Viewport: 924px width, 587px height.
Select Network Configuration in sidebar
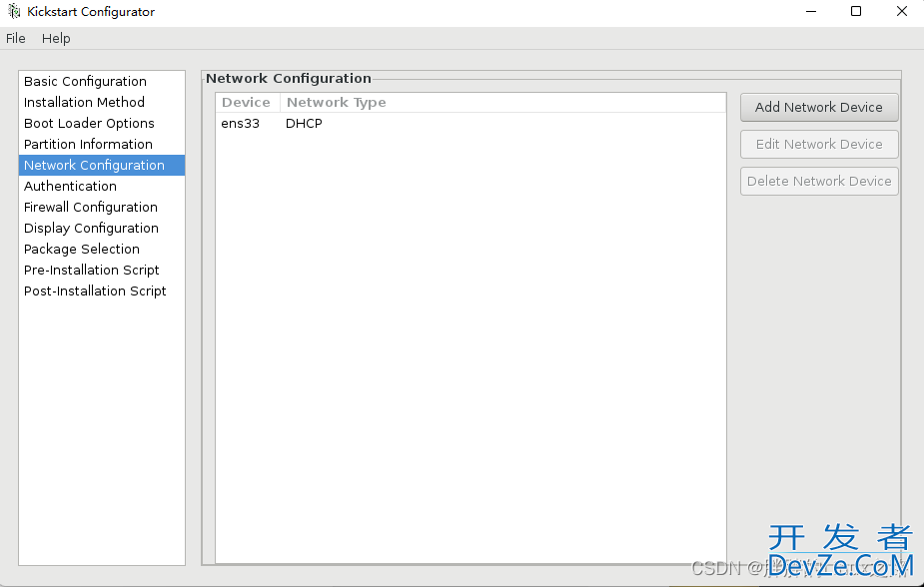pos(102,166)
